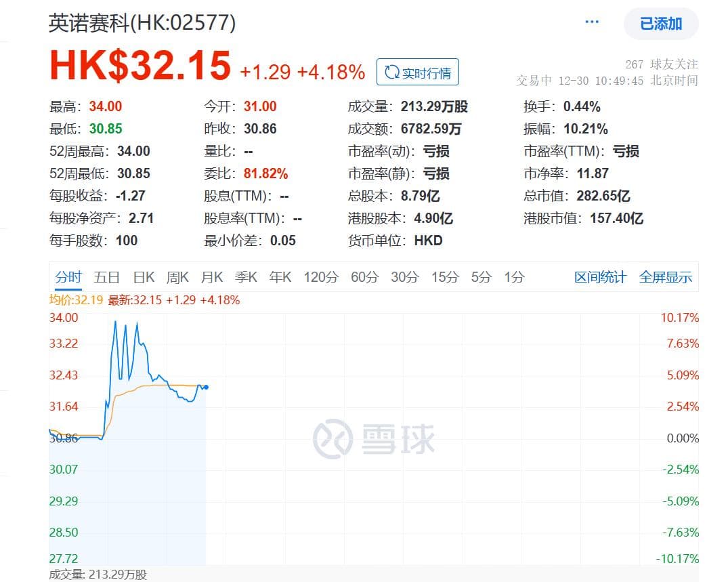Choose the 30分 interval tab

point(404,277)
